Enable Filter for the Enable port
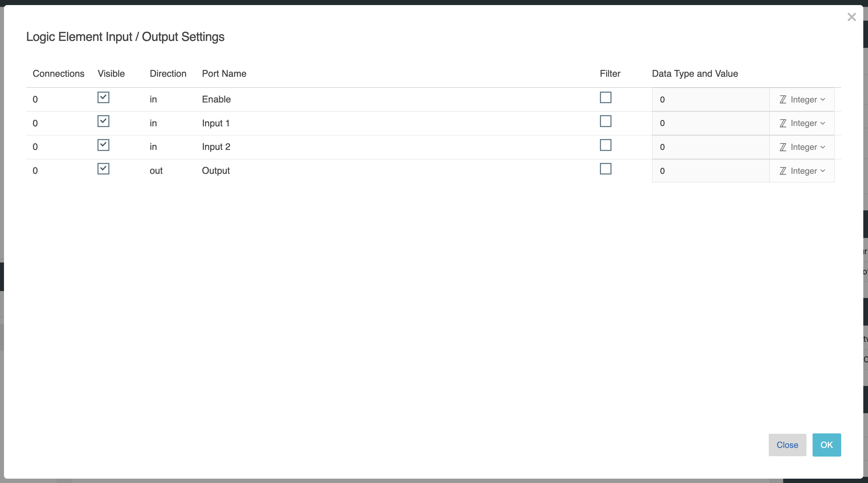The image size is (868, 483). tap(605, 97)
